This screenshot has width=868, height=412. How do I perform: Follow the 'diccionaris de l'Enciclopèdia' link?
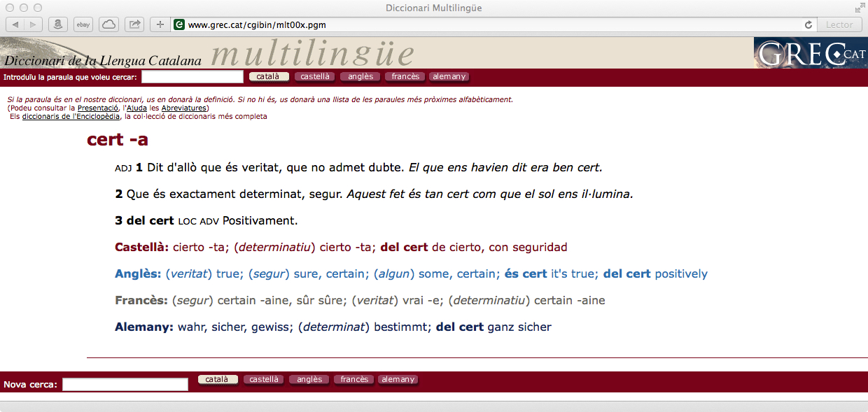[71, 117]
